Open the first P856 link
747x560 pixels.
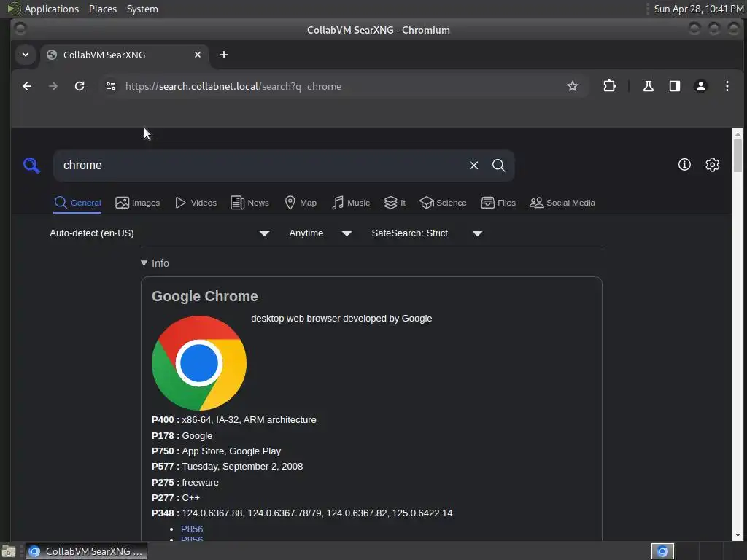192,529
